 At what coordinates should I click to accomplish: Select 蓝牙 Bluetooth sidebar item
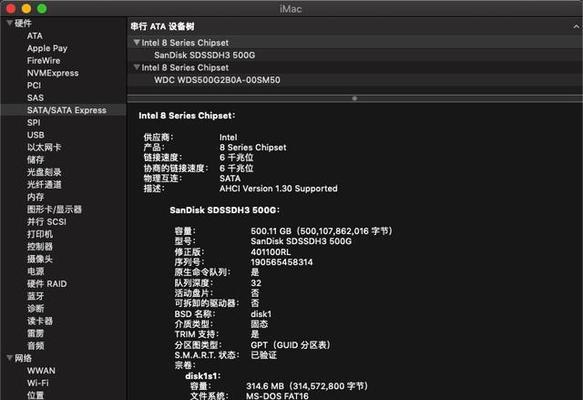35,296
